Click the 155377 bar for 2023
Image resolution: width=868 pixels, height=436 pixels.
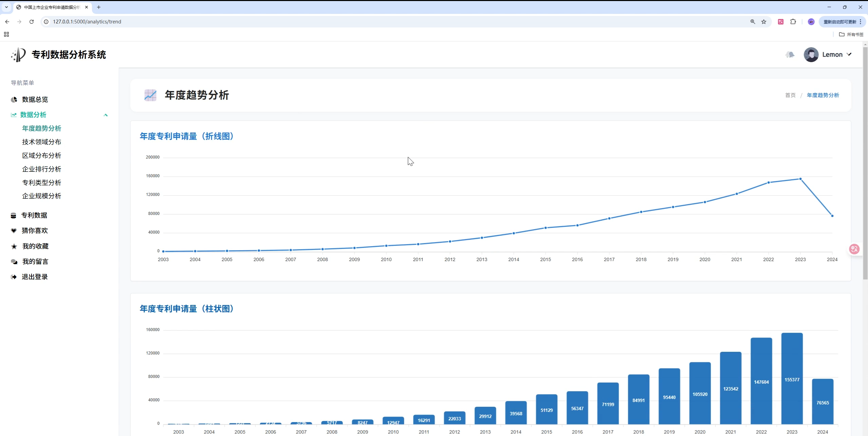tap(792, 379)
